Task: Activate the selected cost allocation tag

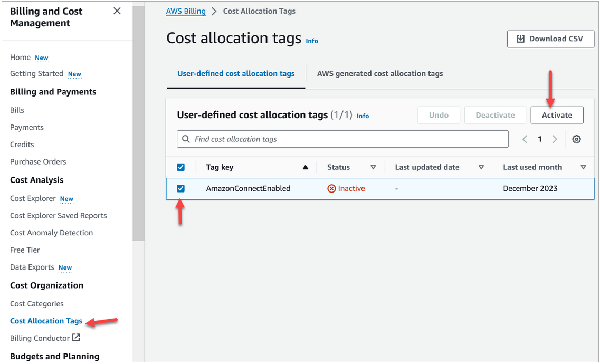Action: [x=557, y=114]
